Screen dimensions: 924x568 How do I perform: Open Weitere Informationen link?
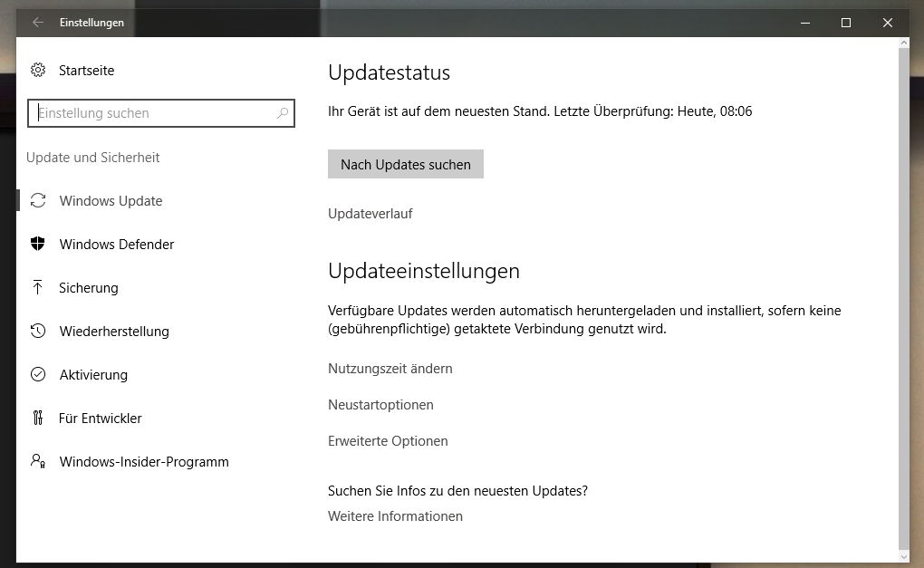[x=395, y=516]
